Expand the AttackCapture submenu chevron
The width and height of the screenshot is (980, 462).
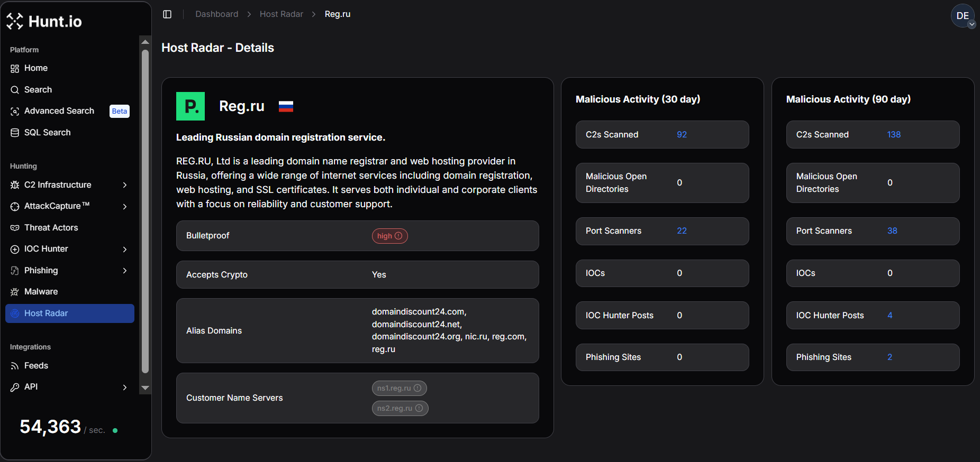click(x=125, y=206)
